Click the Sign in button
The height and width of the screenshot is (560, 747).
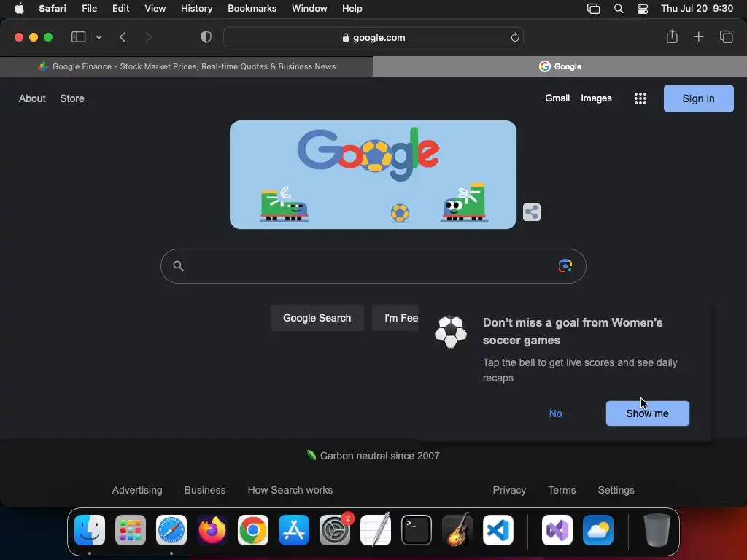click(698, 98)
